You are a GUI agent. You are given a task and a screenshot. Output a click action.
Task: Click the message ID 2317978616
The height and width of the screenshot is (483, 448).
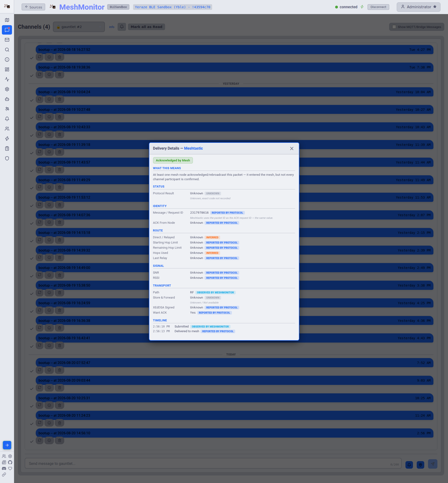(x=199, y=213)
